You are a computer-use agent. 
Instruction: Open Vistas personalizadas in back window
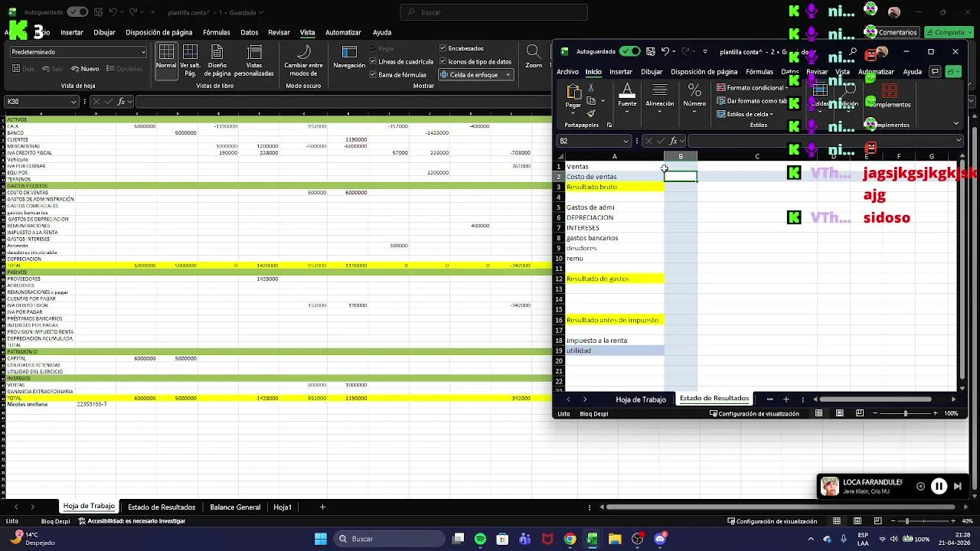pos(253,59)
